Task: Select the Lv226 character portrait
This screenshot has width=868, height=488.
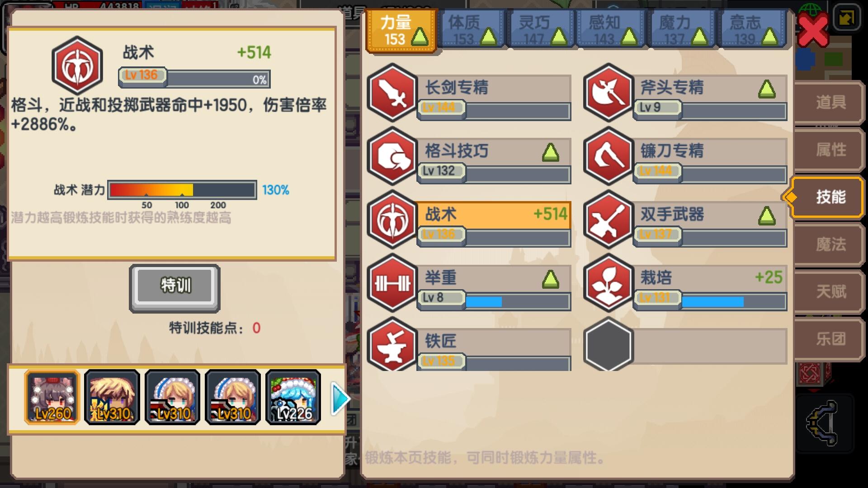Action: (293, 397)
